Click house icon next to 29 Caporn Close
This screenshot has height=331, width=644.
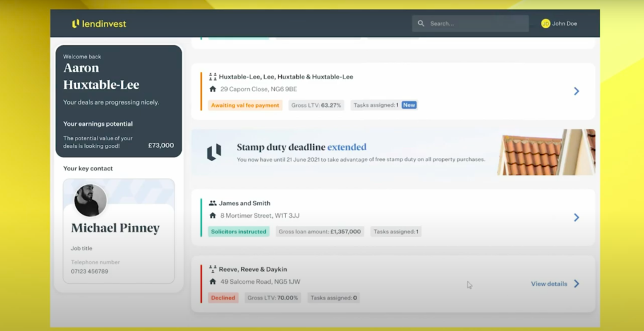point(213,89)
